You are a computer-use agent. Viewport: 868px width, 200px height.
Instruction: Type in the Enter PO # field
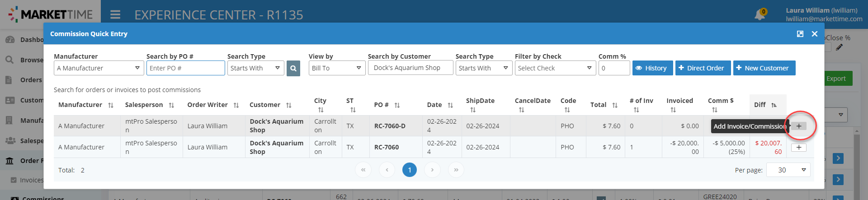[185, 68]
